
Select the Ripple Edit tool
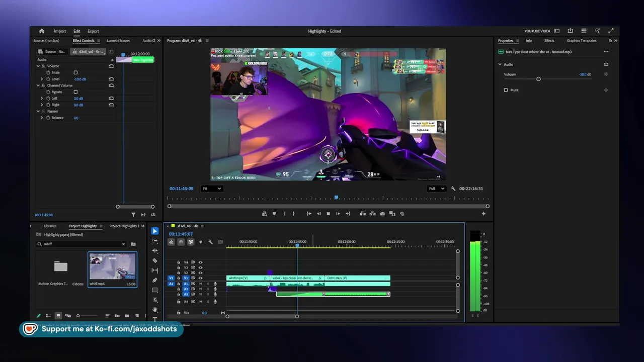(155, 250)
